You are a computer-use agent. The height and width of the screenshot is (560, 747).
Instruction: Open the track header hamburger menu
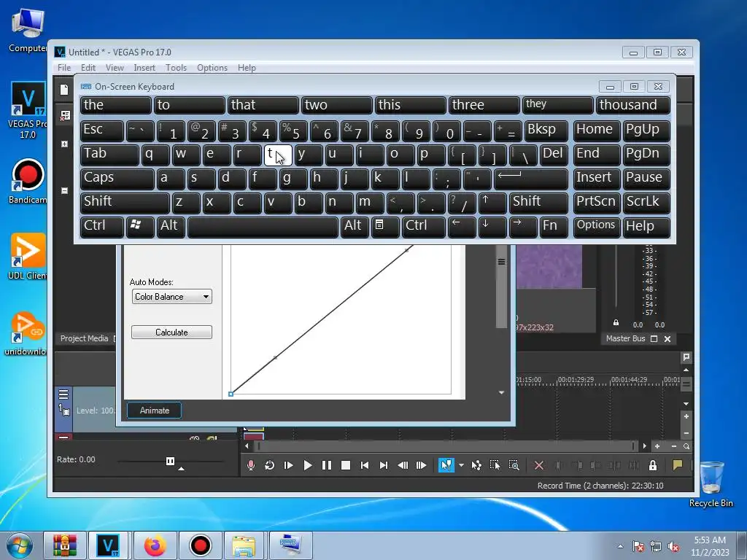tap(63, 394)
